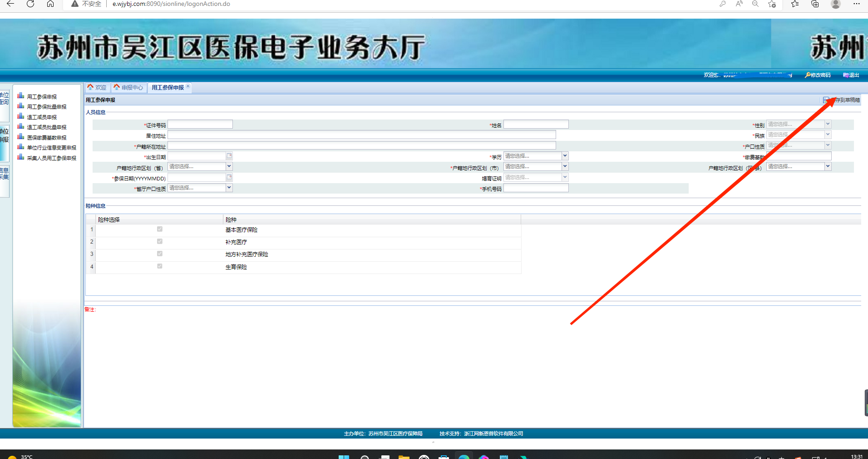The height and width of the screenshot is (459, 868).
Task: Click the not-secure warning triangle icon
Action: (x=75, y=4)
